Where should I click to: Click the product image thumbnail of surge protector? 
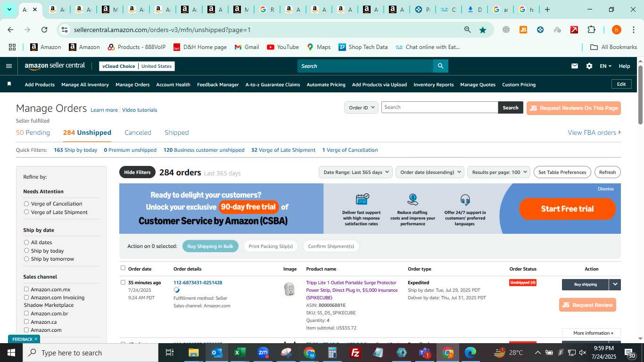(x=289, y=289)
